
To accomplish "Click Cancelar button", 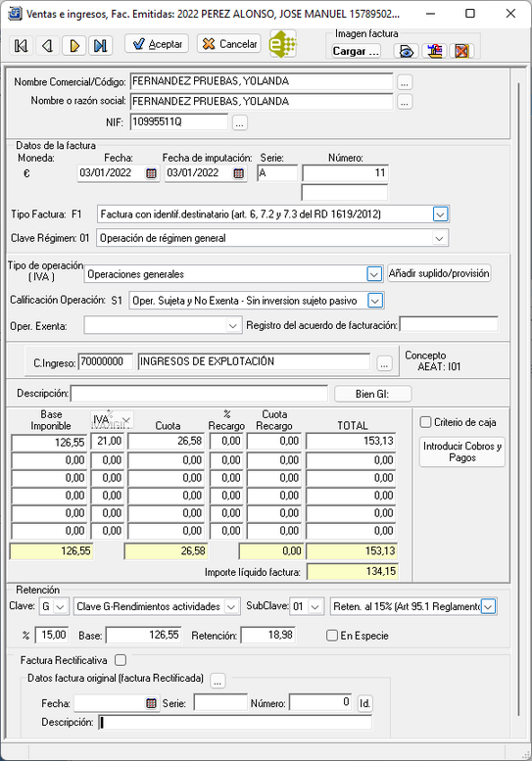I will tap(229, 44).
